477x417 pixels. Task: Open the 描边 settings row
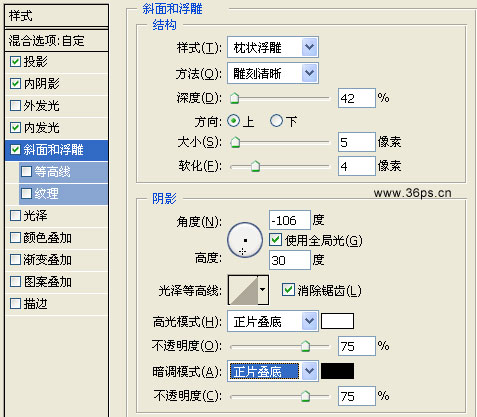click(57, 304)
